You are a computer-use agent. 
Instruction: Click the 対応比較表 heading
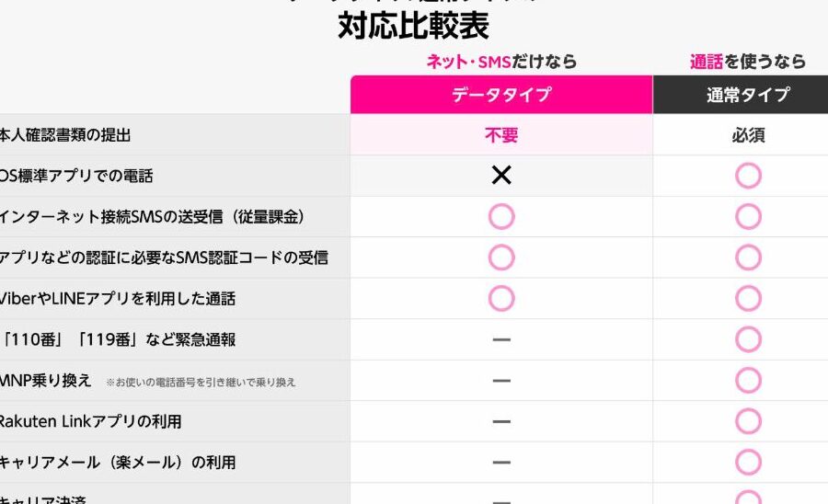pyautogui.click(x=413, y=26)
